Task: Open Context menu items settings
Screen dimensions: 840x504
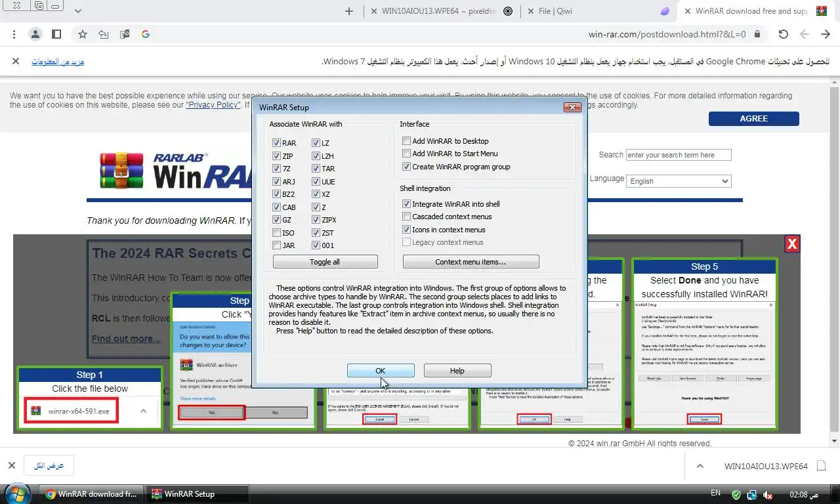Action: 471,262
